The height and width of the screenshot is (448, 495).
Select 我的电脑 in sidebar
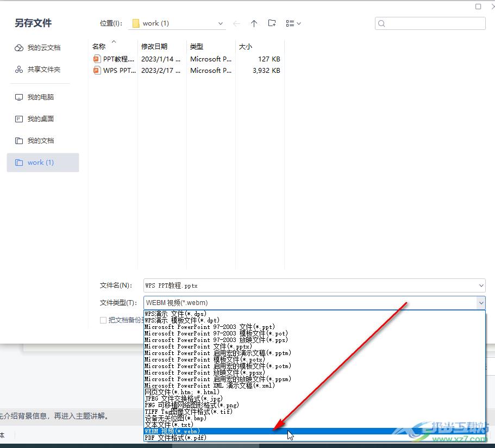coord(34,97)
